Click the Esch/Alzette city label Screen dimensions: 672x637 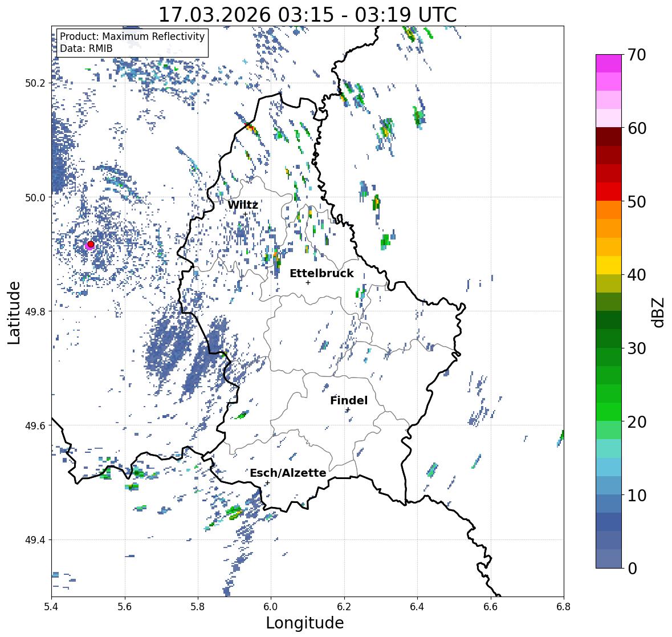(288, 473)
